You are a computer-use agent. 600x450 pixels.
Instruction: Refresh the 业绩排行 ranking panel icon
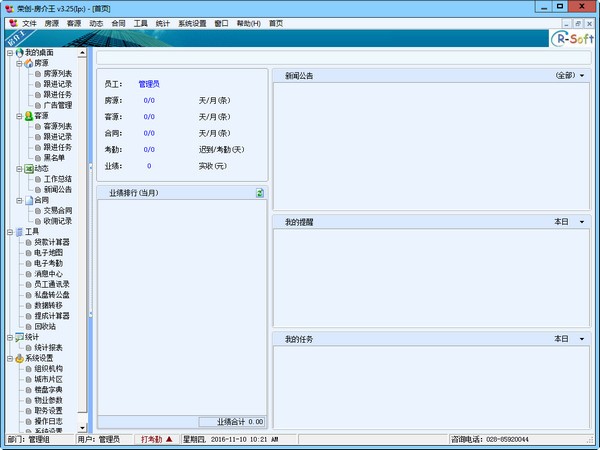[260, 193]
